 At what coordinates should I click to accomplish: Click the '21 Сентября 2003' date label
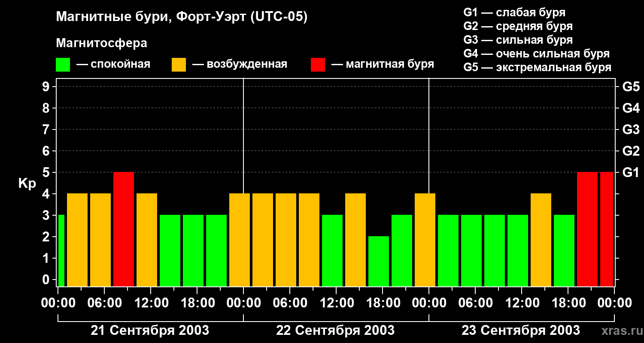150,331
